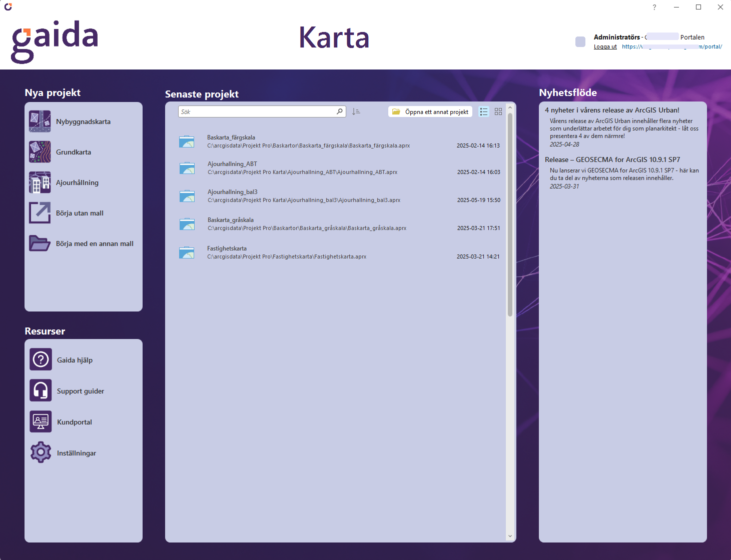Switch recent projects to grid view
The image size is (731, 560).
pos(498,112)
